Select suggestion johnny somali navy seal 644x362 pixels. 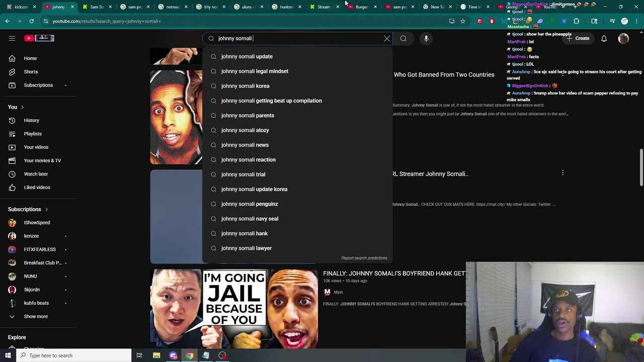point(297,219)
